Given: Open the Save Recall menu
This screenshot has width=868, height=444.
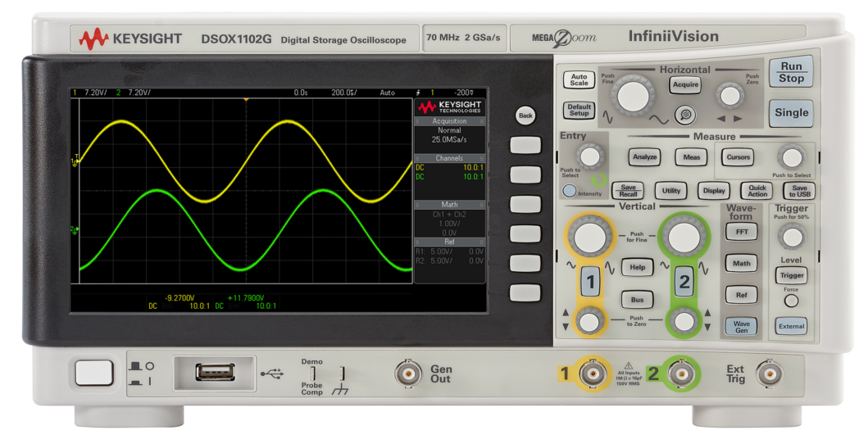Looking at the screenshot, I should [x=628, y=191].
